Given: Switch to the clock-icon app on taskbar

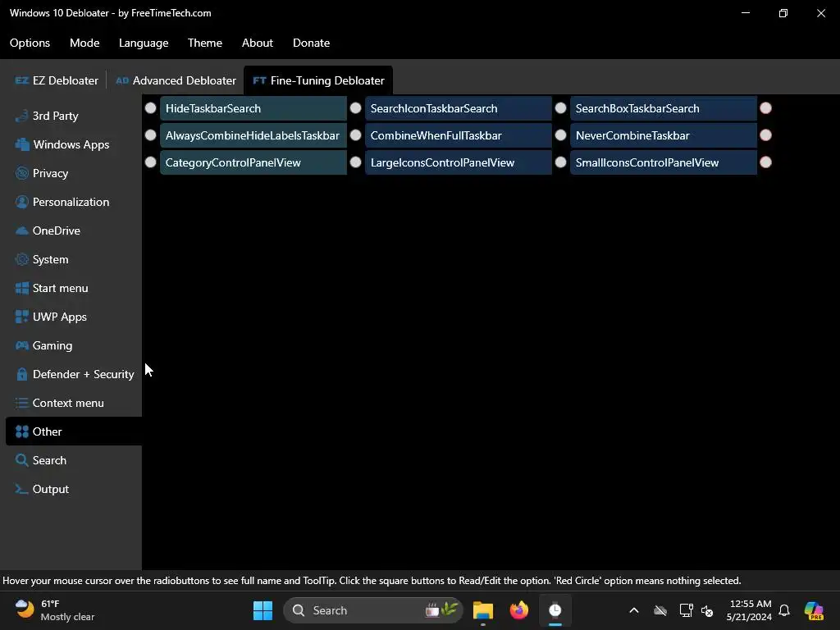Looking at the screenshot, I should pyautogui.click(x=555, y=610).
